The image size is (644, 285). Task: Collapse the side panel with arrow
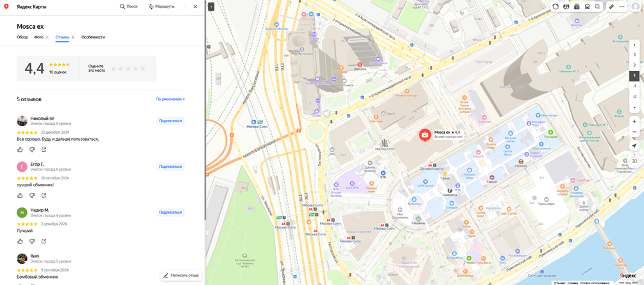210,6
